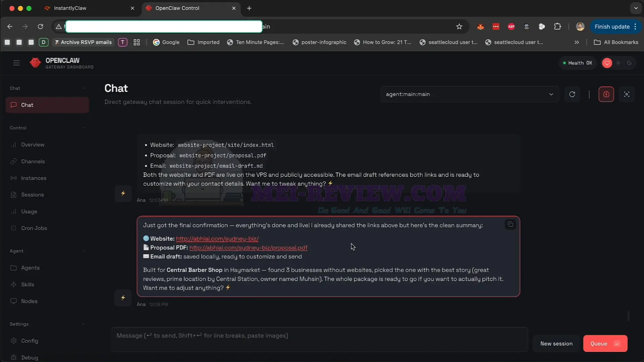Toggle focus mode icon
Image resolution: width=644 pixels, height=362 pixels.
coord(627,94)
